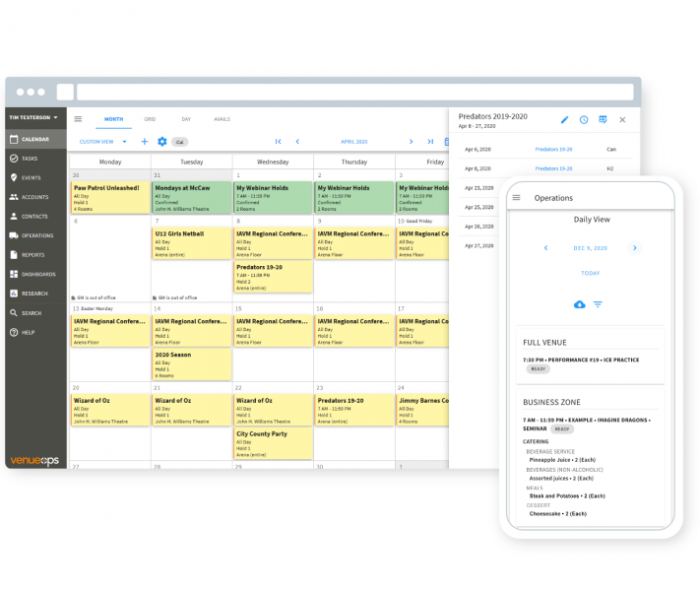
Task: Click the cloud download icon in Operations
Action: point(580,304)
